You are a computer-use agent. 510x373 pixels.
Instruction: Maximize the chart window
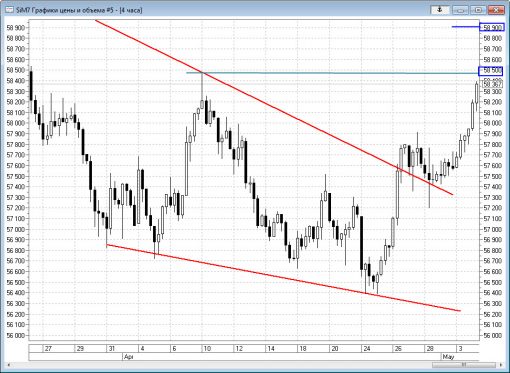(478, 10)
